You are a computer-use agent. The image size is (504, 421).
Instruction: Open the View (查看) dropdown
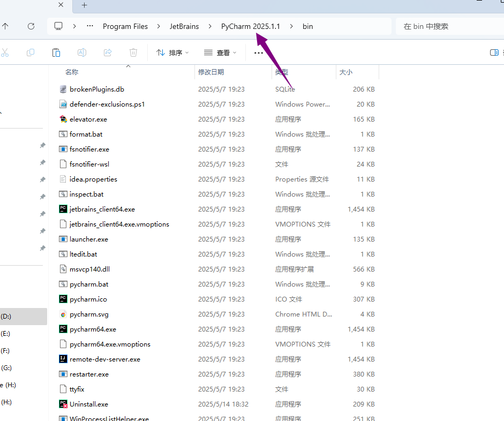(x=220, y=52)
